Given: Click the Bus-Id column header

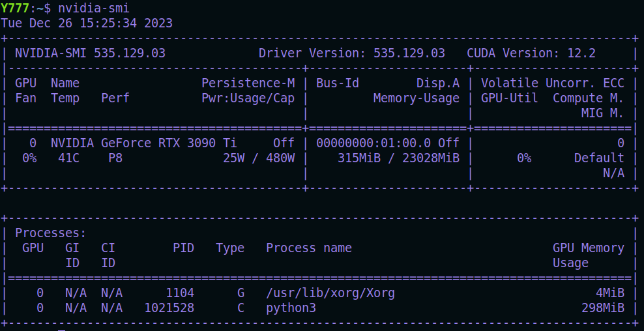Looking at the screenshot, I should pyautogui.click(x=338, y=83).
